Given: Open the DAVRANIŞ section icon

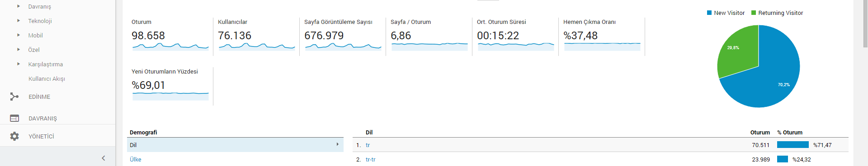Looking at the screenshot, I should (x=14, y=118).
